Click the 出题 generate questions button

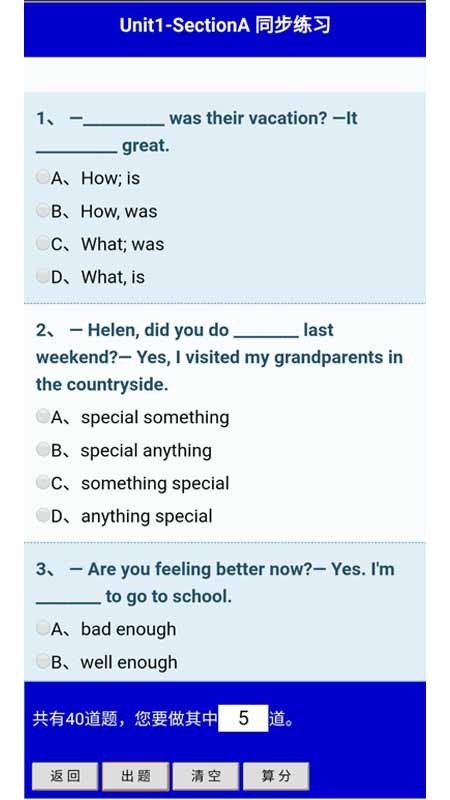pos(136,776)
